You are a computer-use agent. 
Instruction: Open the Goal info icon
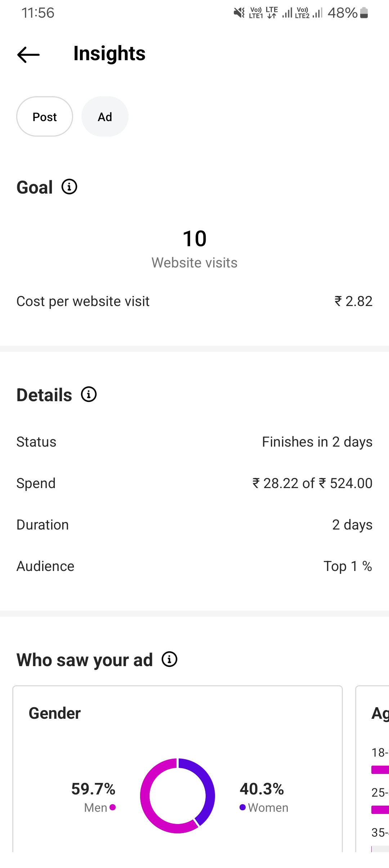click(x=69, y=187)
